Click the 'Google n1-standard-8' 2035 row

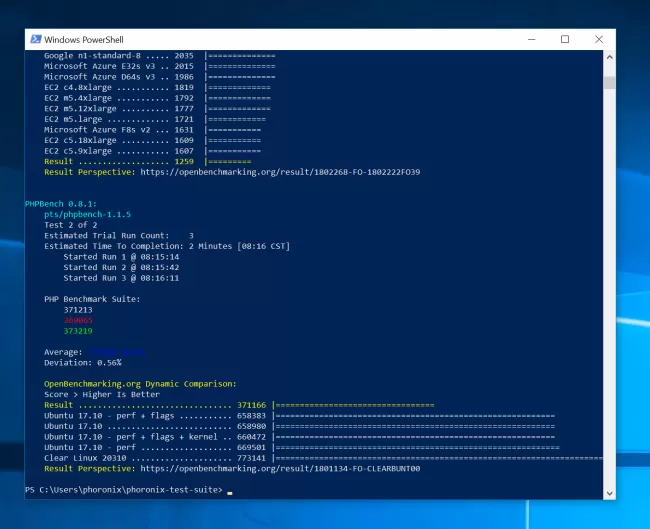click(x=160, y=56)
